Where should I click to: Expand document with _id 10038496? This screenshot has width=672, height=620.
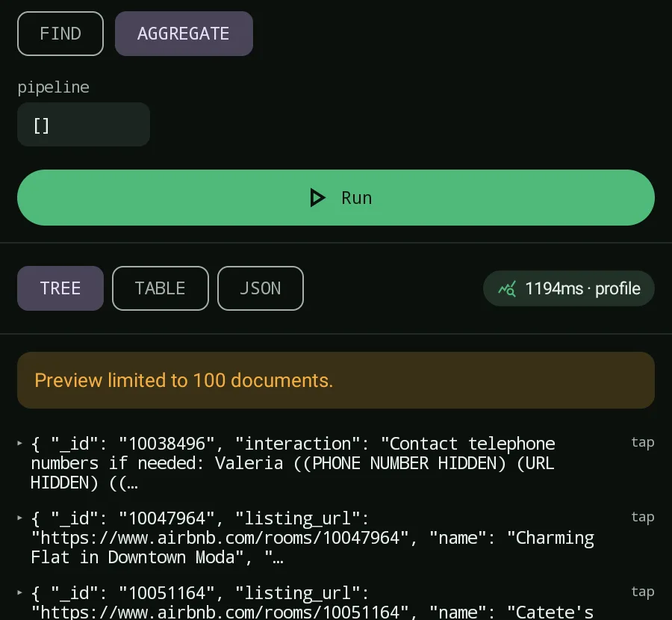(x=19, y=443)
